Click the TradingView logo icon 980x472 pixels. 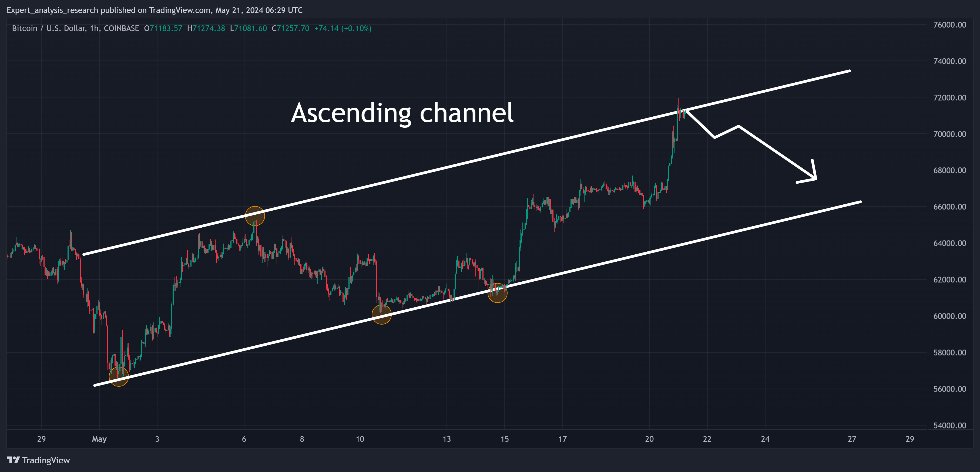13,460
